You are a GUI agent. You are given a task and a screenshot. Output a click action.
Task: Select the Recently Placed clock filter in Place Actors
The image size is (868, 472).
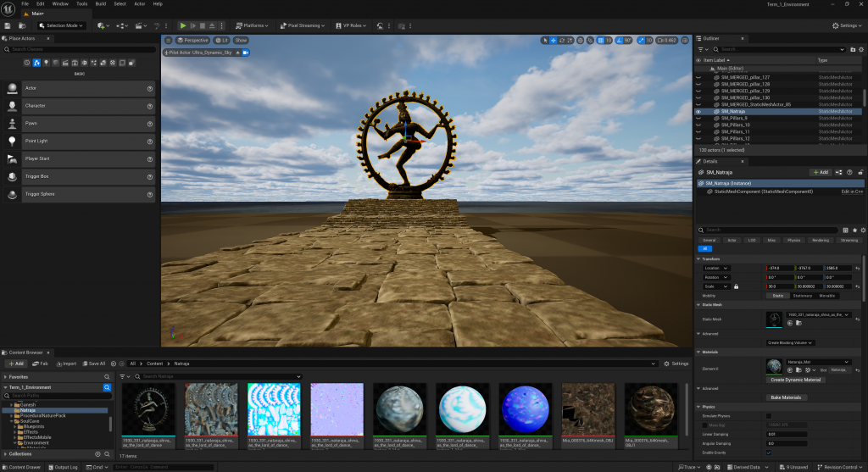[26, 63]
